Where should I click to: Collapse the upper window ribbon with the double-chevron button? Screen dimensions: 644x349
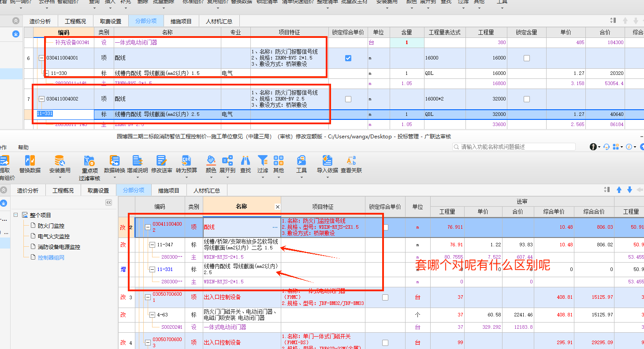coord(16,21)
